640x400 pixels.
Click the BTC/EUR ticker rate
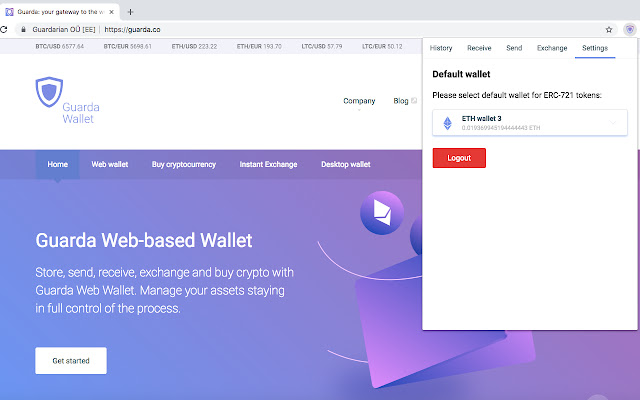[127, 47]
